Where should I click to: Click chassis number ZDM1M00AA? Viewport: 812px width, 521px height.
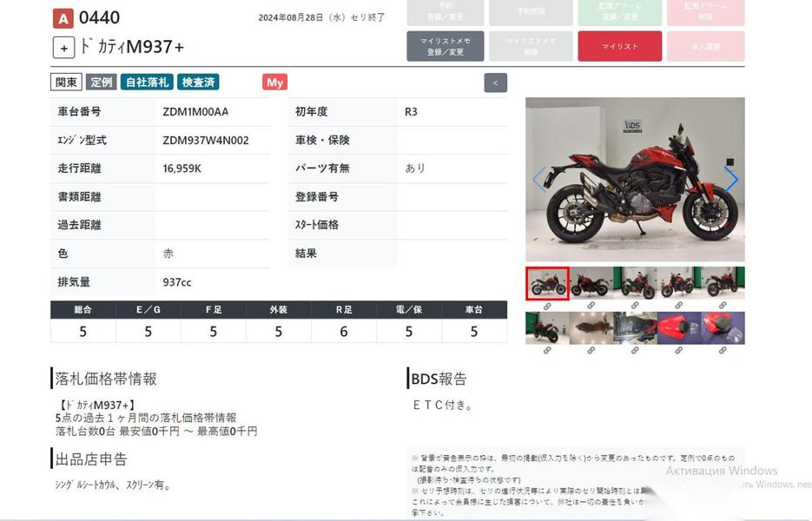(195, 112)
